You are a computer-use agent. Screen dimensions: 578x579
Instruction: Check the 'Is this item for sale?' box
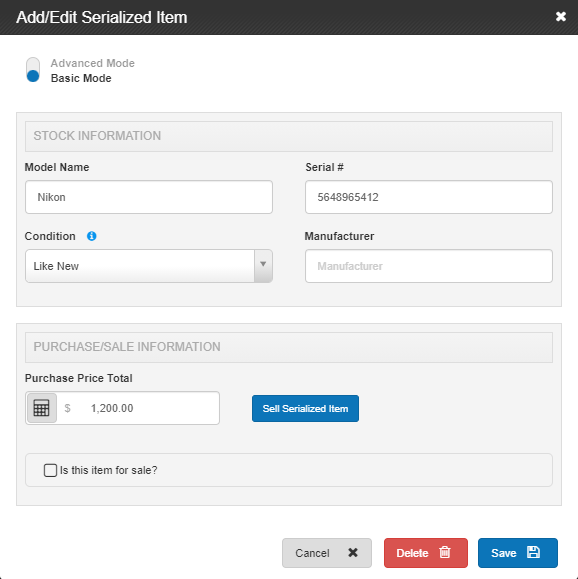click(50, 470)
